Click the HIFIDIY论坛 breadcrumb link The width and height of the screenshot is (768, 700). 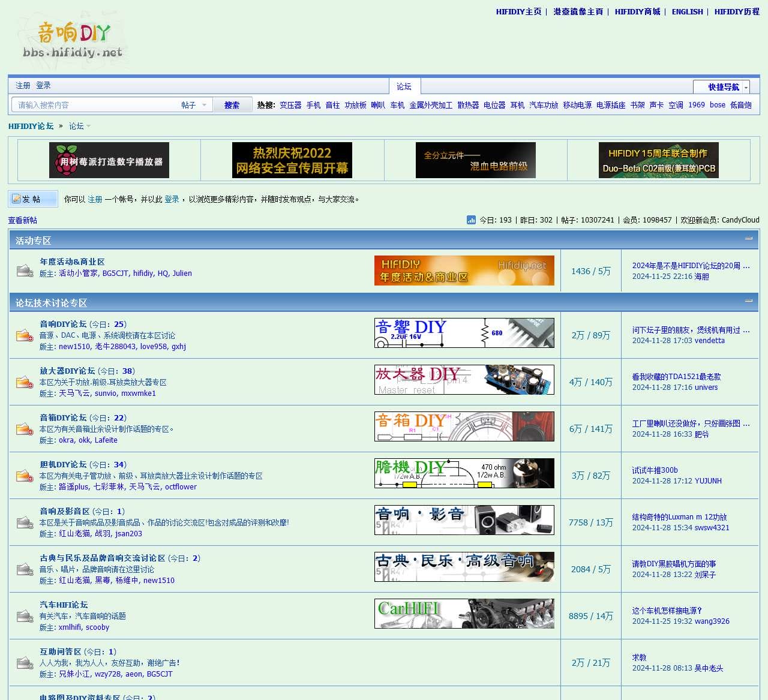(x=31, y=126)
